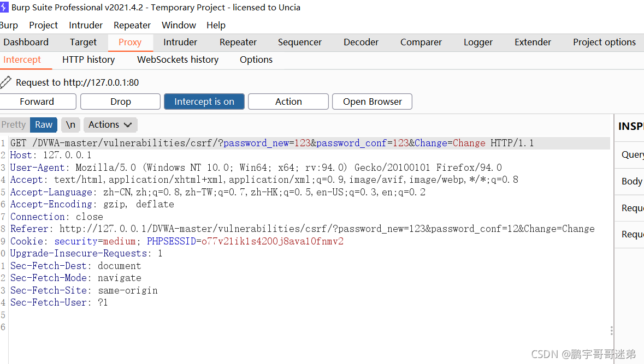Click the Referer header line
The height and width of the screenshot is (364, 644).
(x=302, y=229)
